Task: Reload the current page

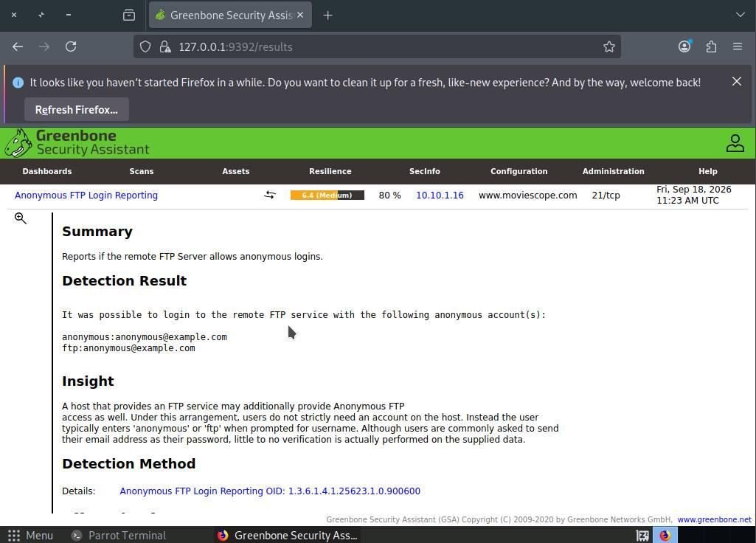Action: pyautogui.click(x=71, y=46)
